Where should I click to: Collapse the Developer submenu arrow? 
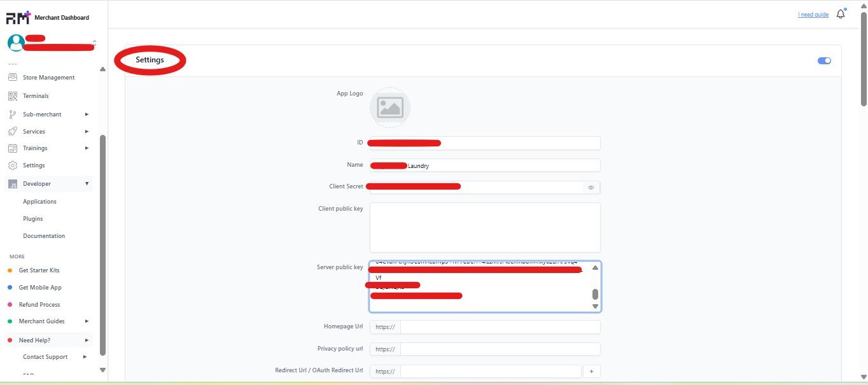point(87,183)
